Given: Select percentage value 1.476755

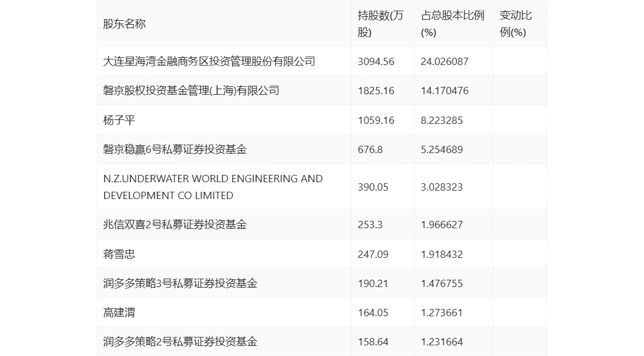Looking at the screenshot, I should [441, 283].
